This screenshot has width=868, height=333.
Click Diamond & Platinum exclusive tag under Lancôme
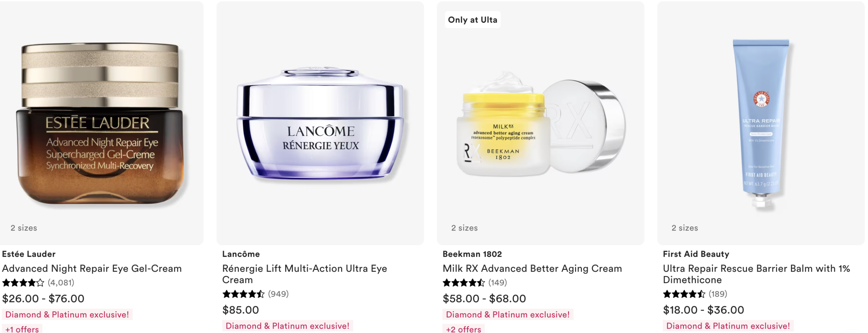(288, 326)
